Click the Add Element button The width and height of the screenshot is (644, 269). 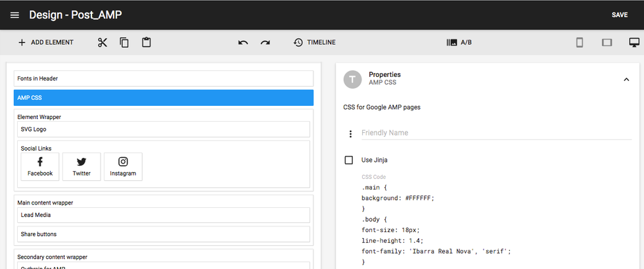[x=45, y=43]
